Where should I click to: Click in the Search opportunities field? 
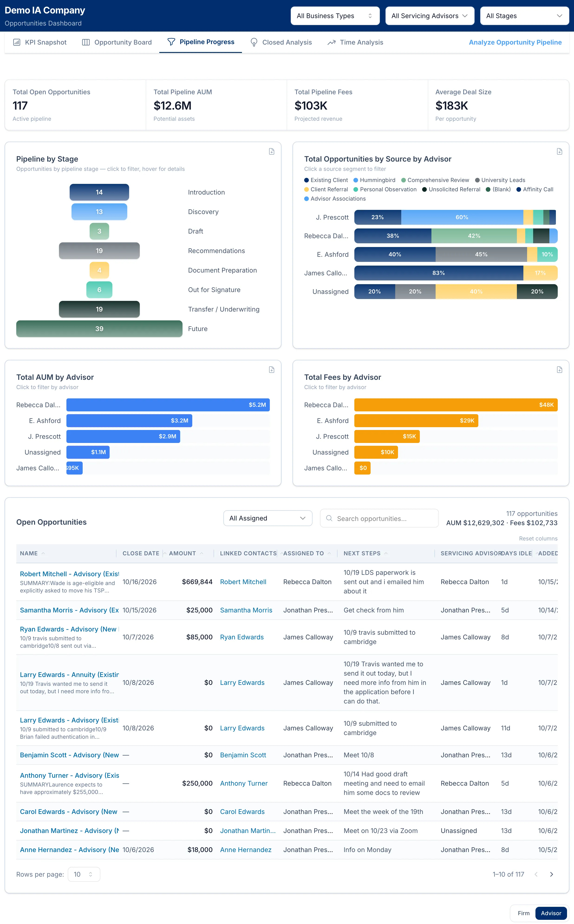click(379, 518)
